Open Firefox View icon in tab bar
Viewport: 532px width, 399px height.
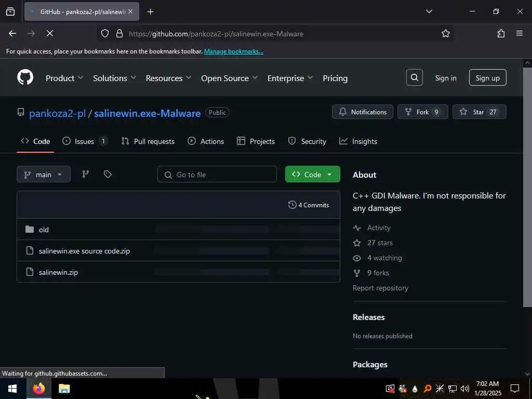point(10,11)
